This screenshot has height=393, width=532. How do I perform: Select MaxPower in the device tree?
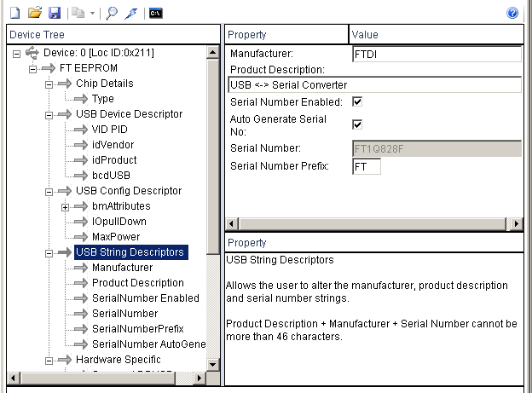116,237
